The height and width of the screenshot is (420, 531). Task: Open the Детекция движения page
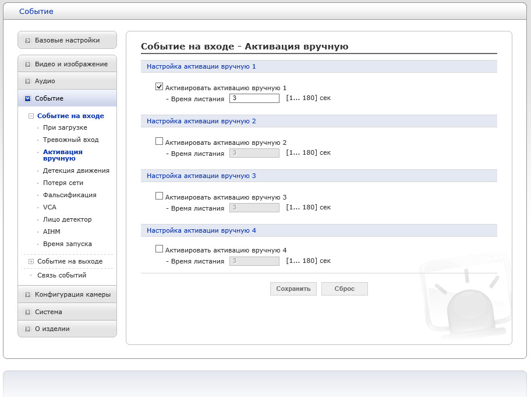coord(76,171)
